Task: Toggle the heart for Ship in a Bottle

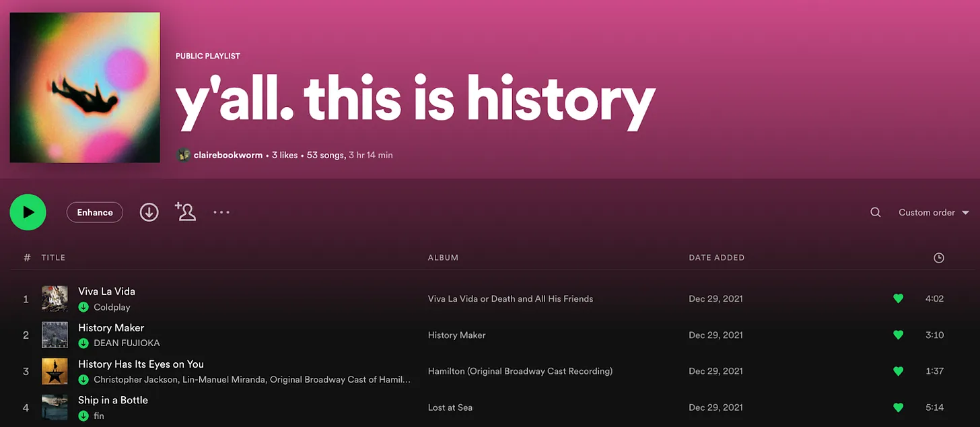Action: (898, 407)
